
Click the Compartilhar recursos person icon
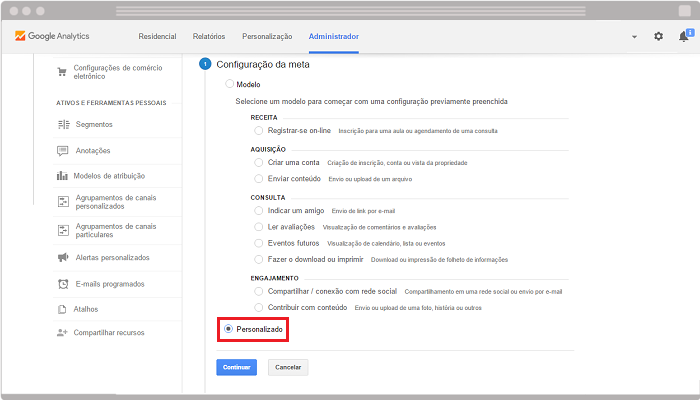(x=62, y=333)
